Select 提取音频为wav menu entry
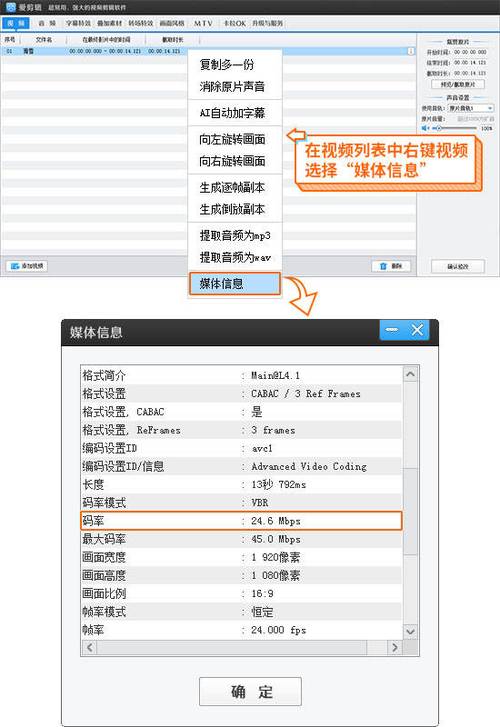This screenshot has height=727, width=500. (235, 257)
